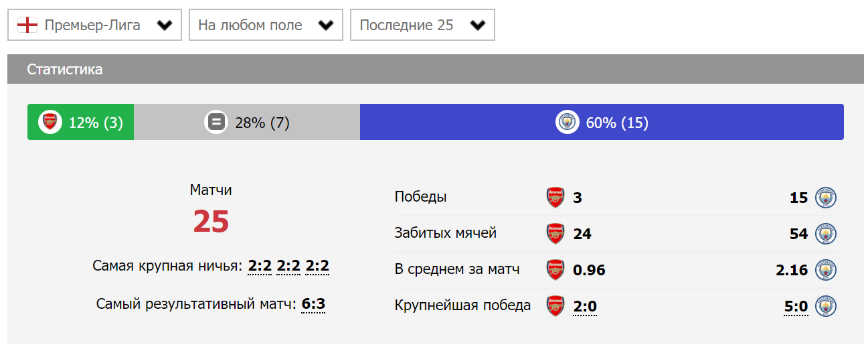This screenshot has width=868, height=353.
Task: Click Manchester City crest in Крупнейшая победа row
Action: point(827,307)
